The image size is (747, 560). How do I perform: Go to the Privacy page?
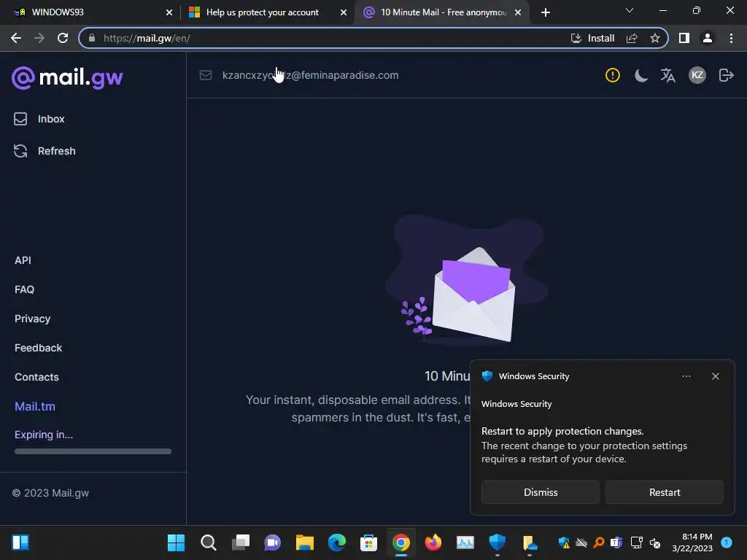(x=32, y=319)
